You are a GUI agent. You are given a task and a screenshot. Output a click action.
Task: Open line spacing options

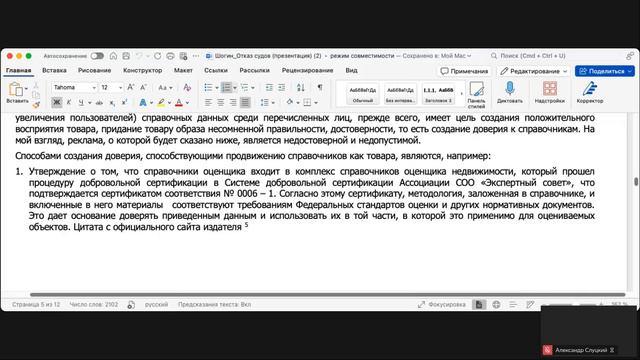267,102
